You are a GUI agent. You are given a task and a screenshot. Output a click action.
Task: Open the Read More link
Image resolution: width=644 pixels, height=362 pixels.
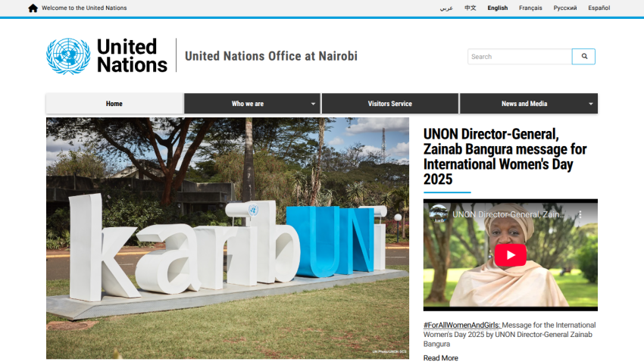(x=441, y=358)
